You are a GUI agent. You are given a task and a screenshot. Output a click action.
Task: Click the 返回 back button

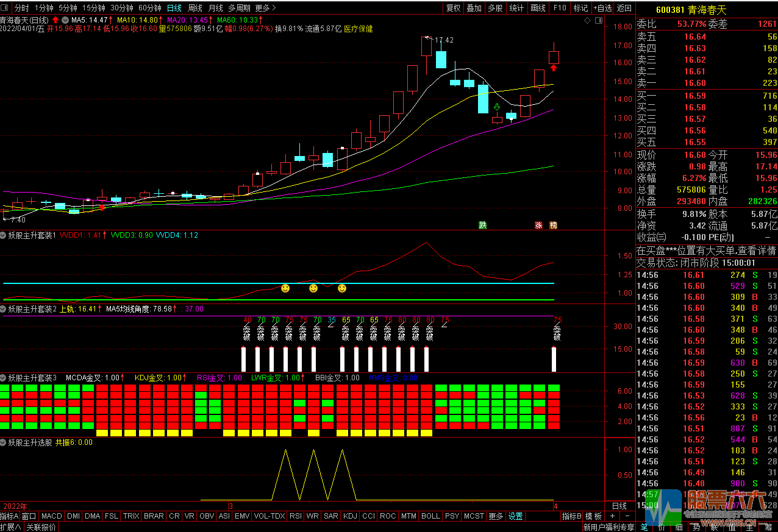(624, 8)
